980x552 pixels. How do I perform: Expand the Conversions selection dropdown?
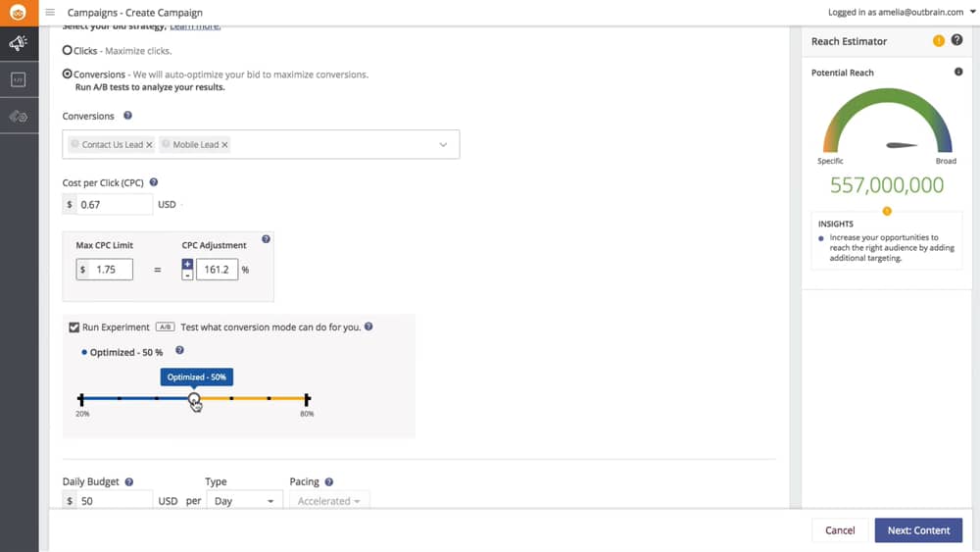tap(443, 145)
